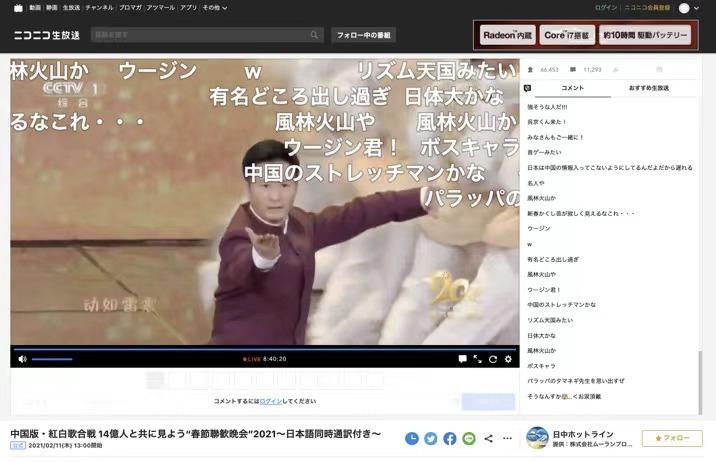Screen dimensions: 716x462
Task: Open the アプリ menu link
Action: 189,8
